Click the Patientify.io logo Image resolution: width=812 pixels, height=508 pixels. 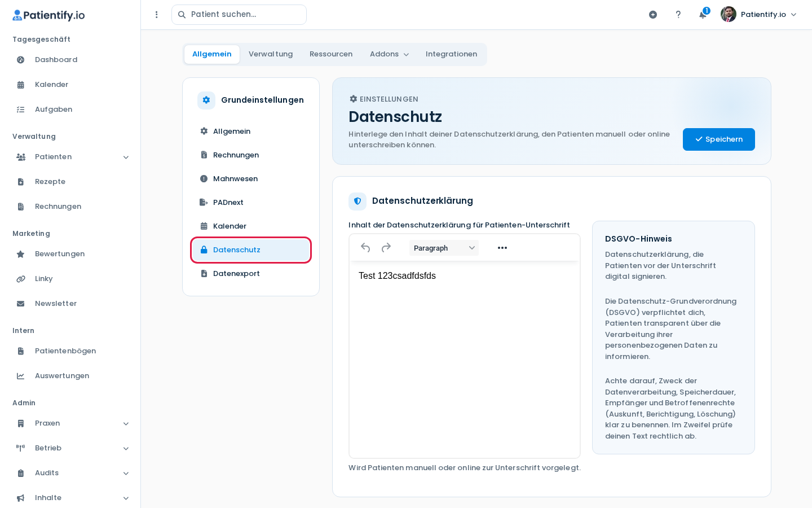coord(48,15)
